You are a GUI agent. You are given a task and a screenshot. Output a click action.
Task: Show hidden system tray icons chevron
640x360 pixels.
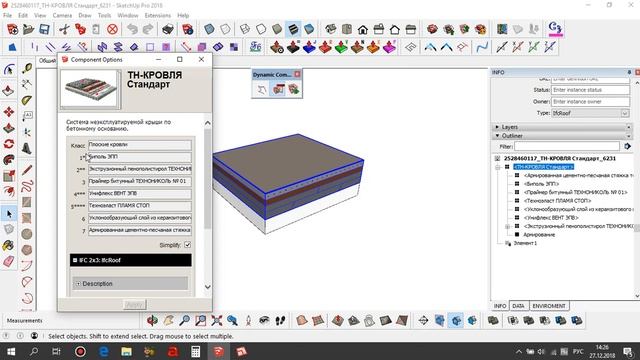coord(518,351)
